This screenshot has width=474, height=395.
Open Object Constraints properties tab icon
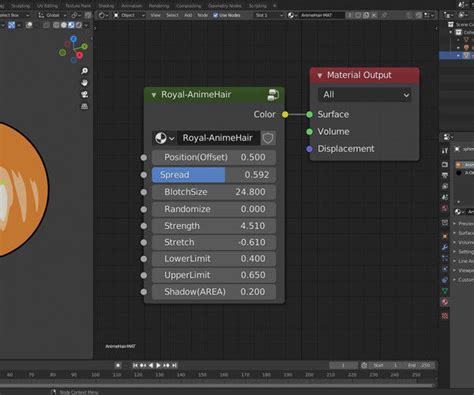pos(445,280)
